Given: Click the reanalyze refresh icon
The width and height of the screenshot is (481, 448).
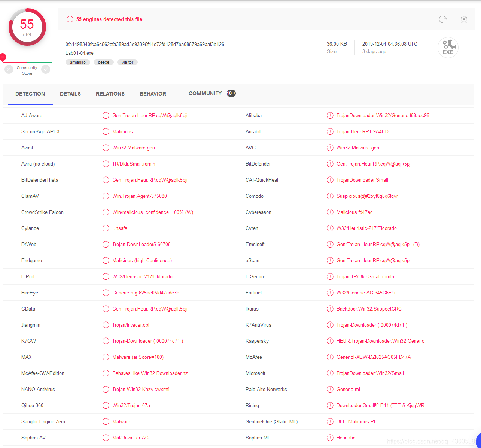Looking at the screenshot, I should [443, 19].
